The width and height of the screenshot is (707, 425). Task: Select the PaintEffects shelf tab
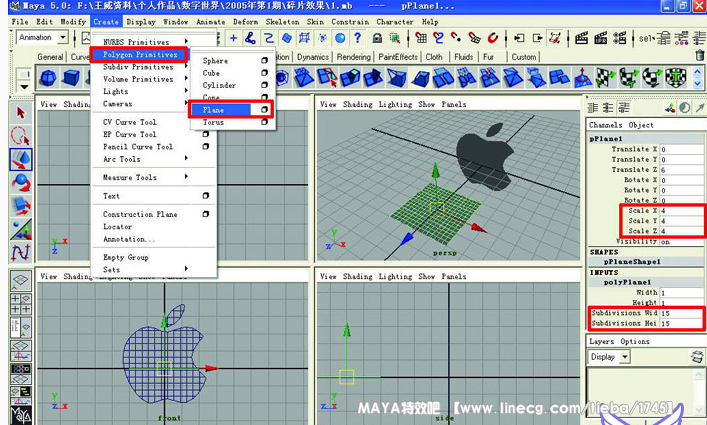coord(398,57)
